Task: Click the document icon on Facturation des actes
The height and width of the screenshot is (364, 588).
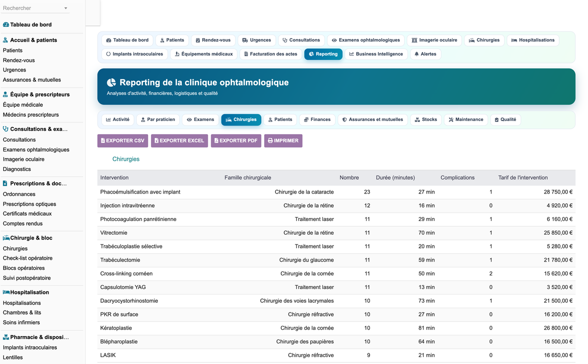Action: pyautogui.click(x=246, y=54)
